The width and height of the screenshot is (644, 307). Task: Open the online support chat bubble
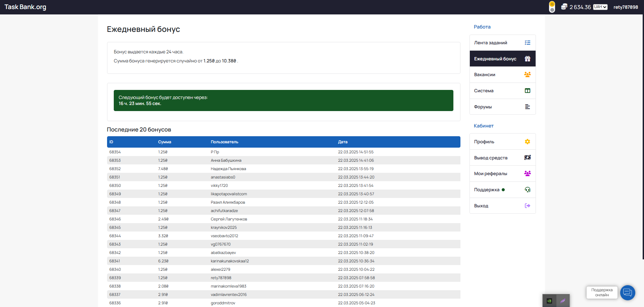[628, 293]
